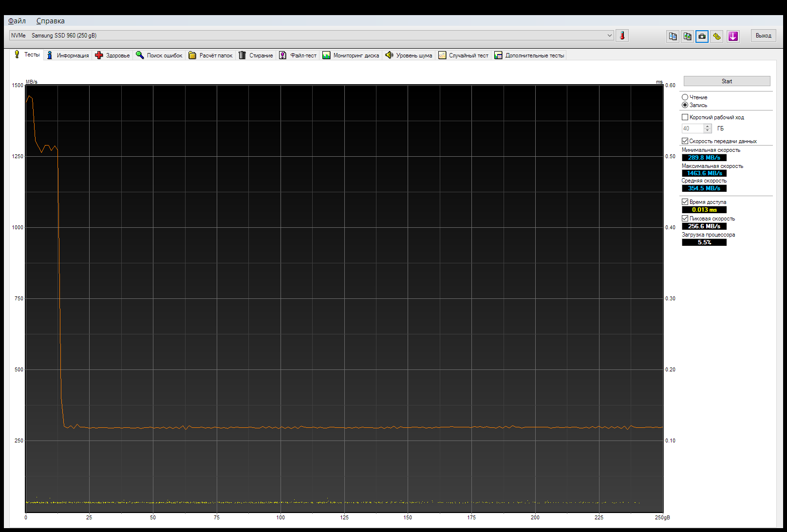This screenshot has height=532, width=787.
Task: Click the red cross Здоровье tab icon
Action: tap(99, 55)
